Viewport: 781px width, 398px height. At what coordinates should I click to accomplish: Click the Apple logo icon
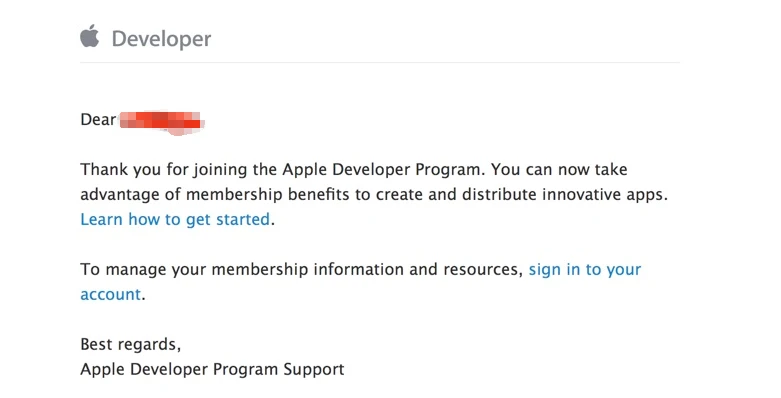tap(90, 36)
